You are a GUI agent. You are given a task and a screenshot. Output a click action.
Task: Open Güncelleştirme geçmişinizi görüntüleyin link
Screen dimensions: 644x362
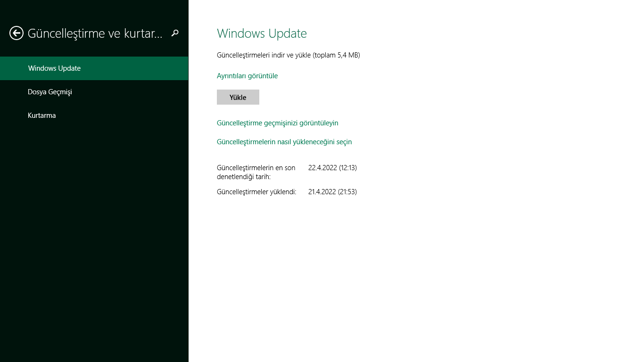coord(278,123)
